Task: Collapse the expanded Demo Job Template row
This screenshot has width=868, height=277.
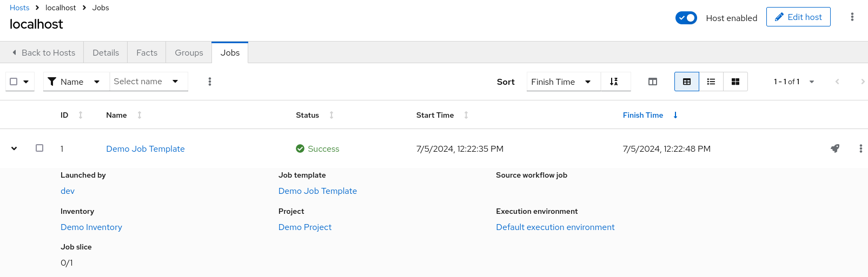Action: tap(14, 148)
